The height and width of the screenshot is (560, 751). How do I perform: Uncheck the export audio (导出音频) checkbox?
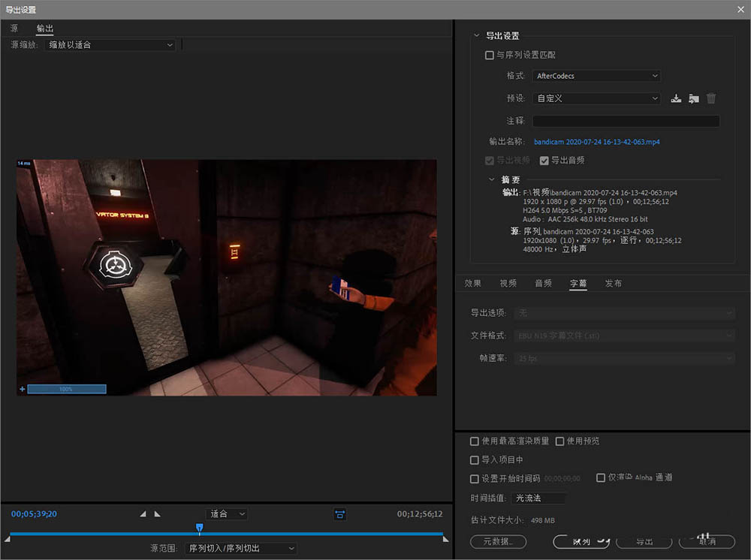(544, 161)
